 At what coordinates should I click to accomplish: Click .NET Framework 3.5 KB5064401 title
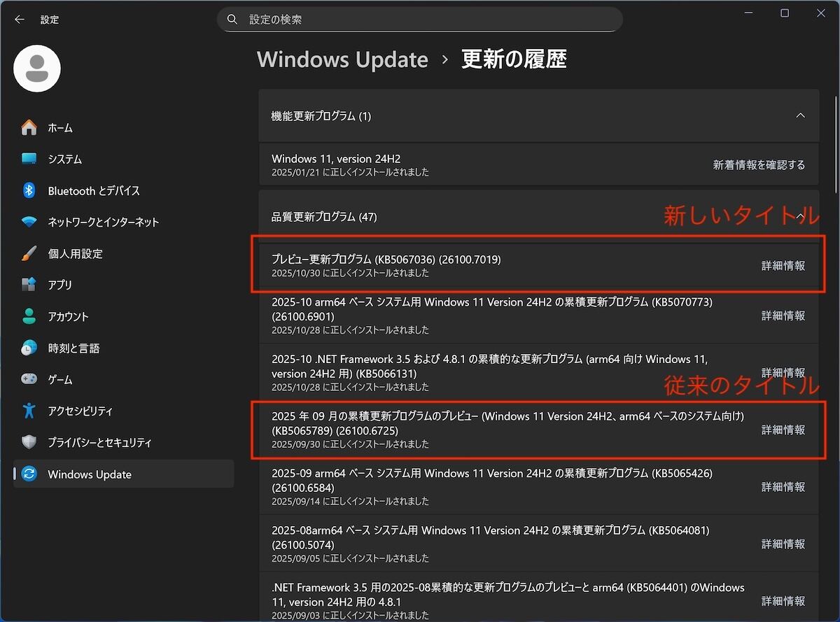(x=508, y=594)
